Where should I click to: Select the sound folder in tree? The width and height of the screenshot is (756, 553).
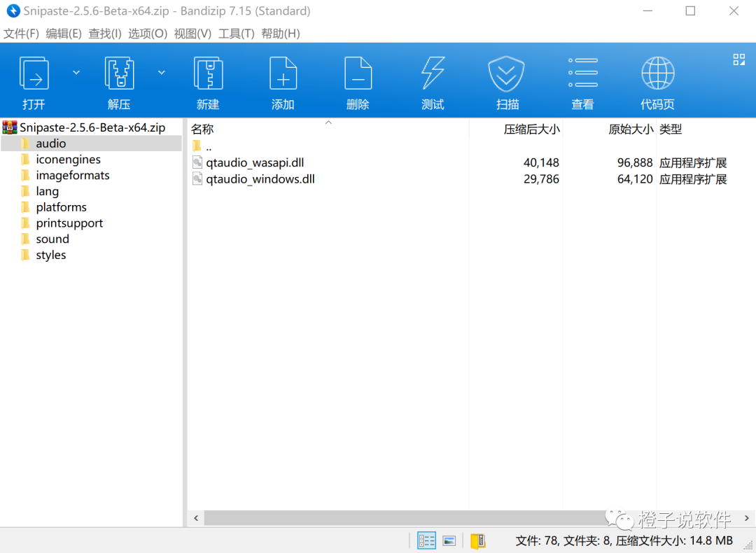tap(52, 239)
